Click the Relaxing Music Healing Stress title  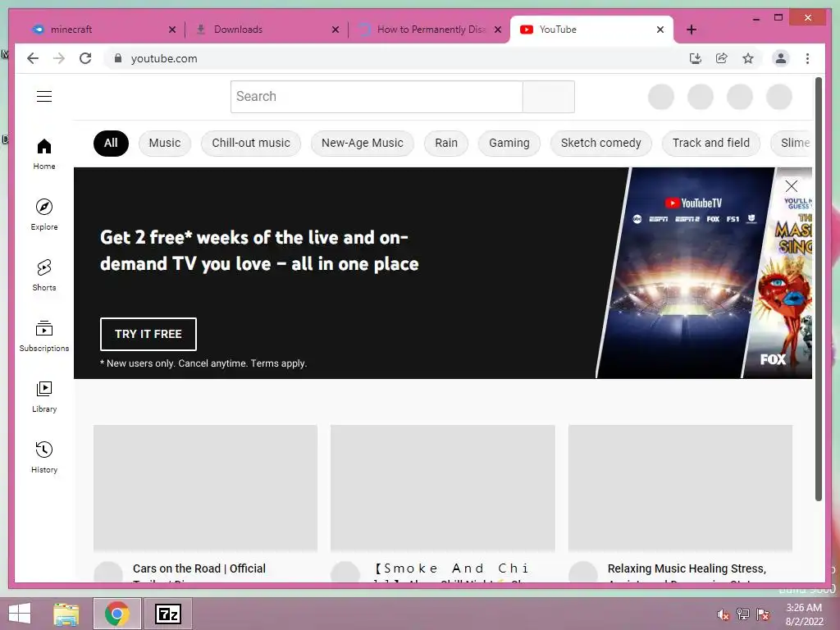[687, 571]
